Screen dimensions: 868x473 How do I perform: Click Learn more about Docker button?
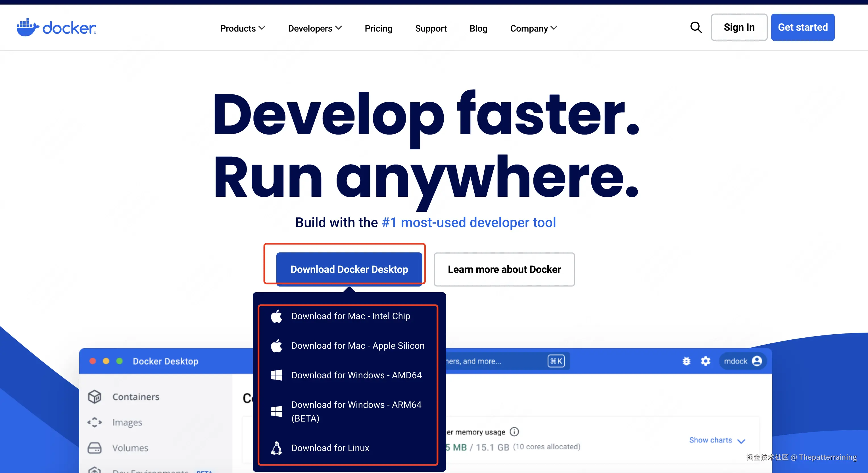click(x=504, y=269)
